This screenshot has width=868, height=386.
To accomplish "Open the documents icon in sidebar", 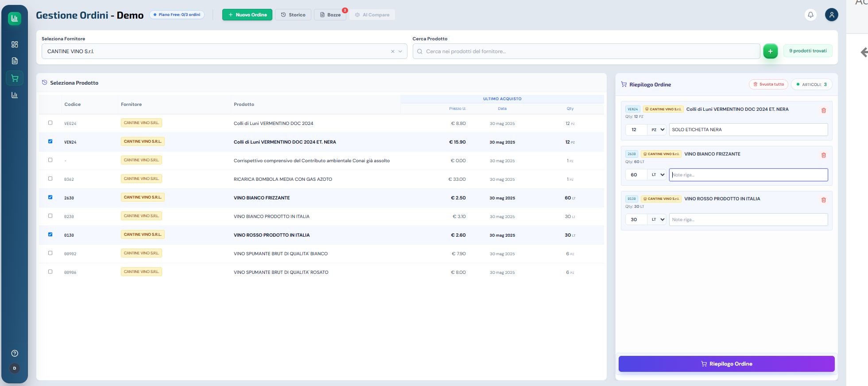I will [x=15, y=61].
